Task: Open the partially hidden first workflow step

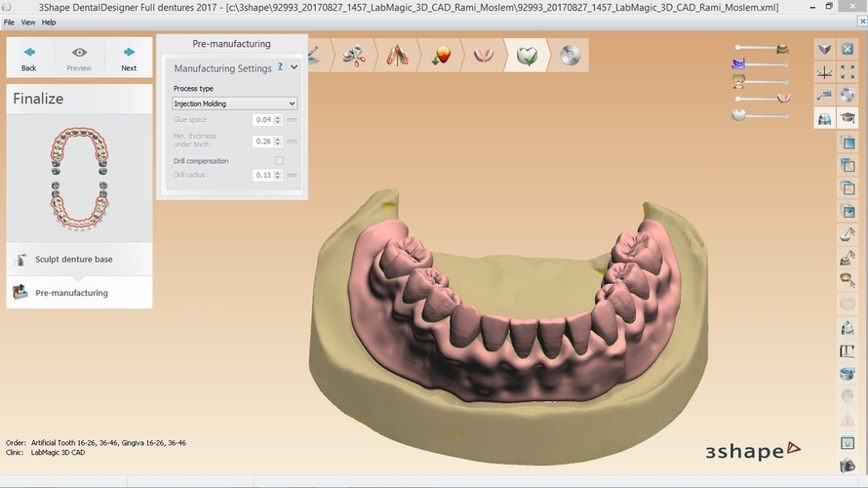Action: 318,55
